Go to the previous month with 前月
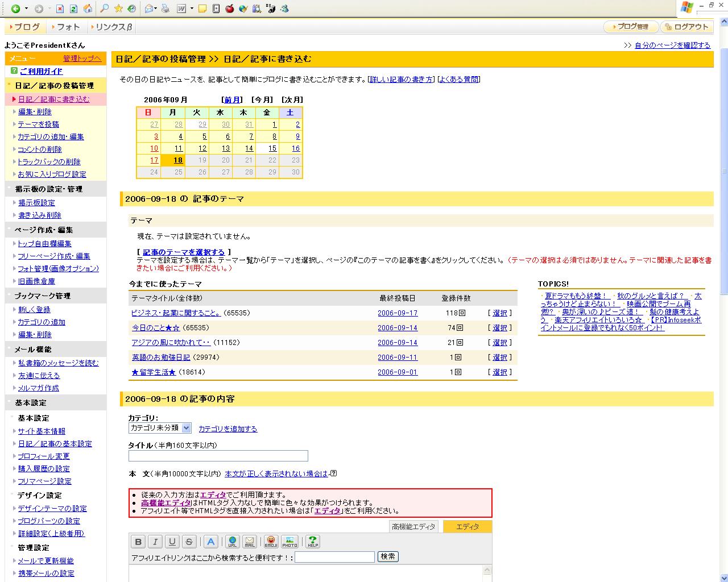The height and width of the screenshot is (582, 728). [x=231, y=100]
